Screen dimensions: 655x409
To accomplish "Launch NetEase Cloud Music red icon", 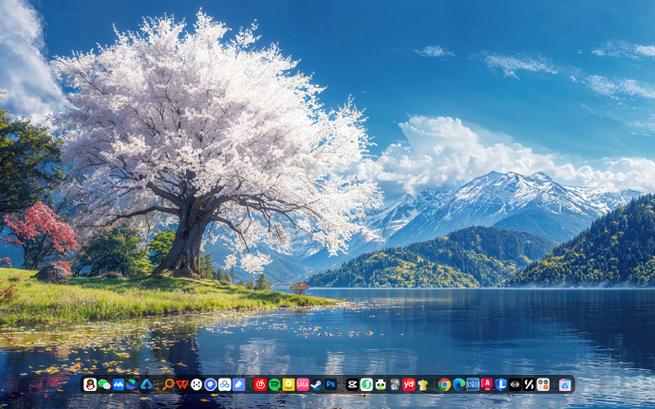I will pyautogui.click(x=260, y=384).
